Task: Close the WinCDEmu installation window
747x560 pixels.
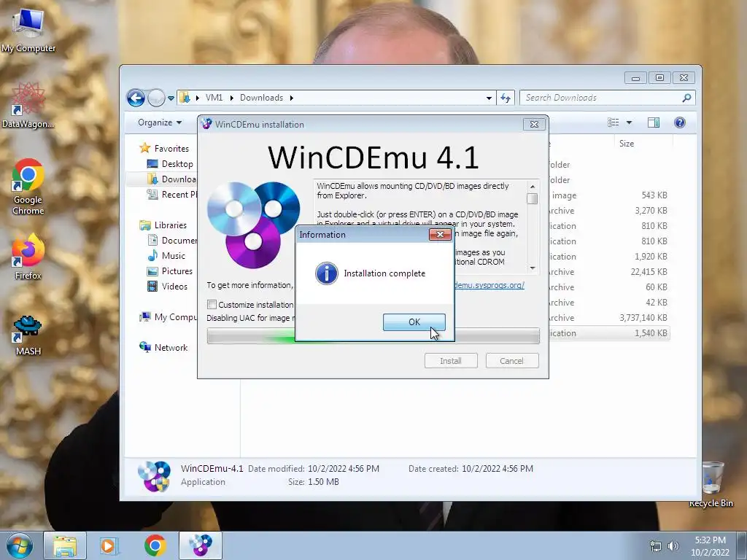Action: click(x=534, y=124)
